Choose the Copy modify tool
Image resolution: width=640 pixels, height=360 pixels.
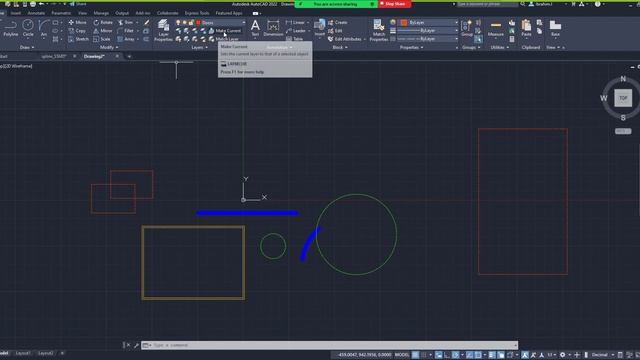[x=77, y=31]
